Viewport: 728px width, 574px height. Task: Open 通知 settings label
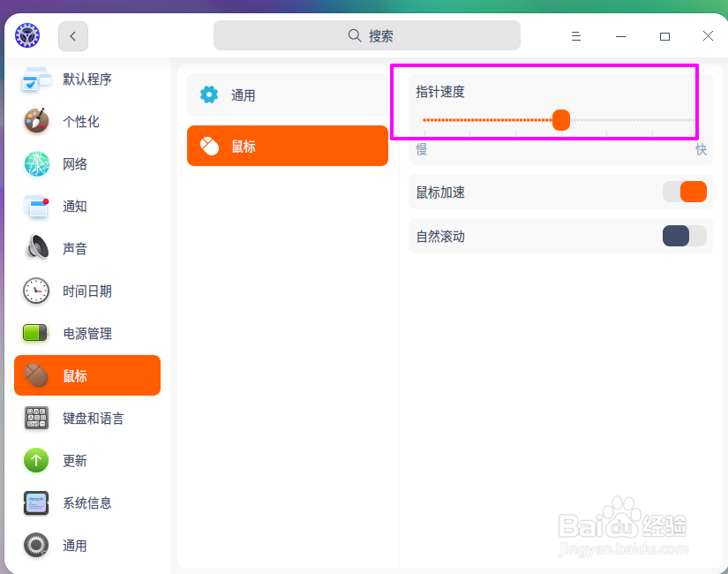75,207
